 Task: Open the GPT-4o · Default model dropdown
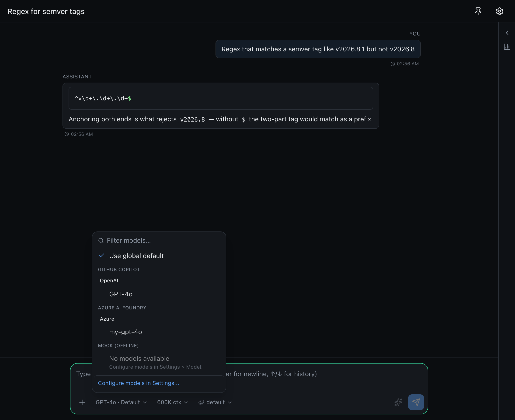pos(121,402)
